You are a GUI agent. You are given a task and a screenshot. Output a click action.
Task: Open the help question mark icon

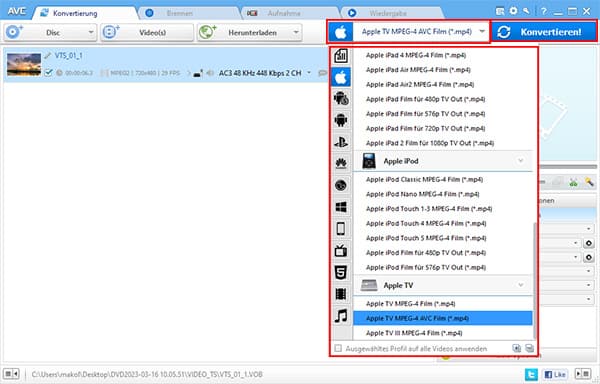coord(543,11)
